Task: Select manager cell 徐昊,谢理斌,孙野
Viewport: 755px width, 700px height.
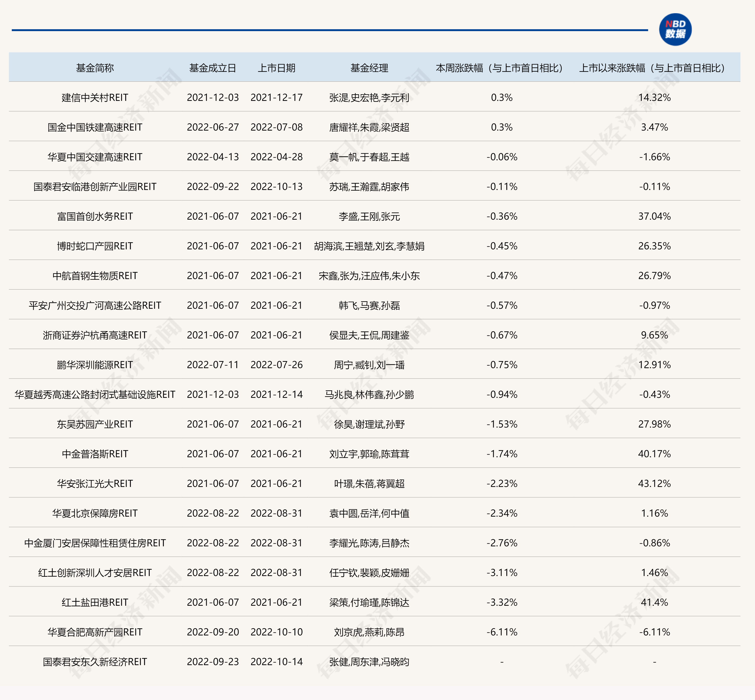Action: (x=369, y=424)
